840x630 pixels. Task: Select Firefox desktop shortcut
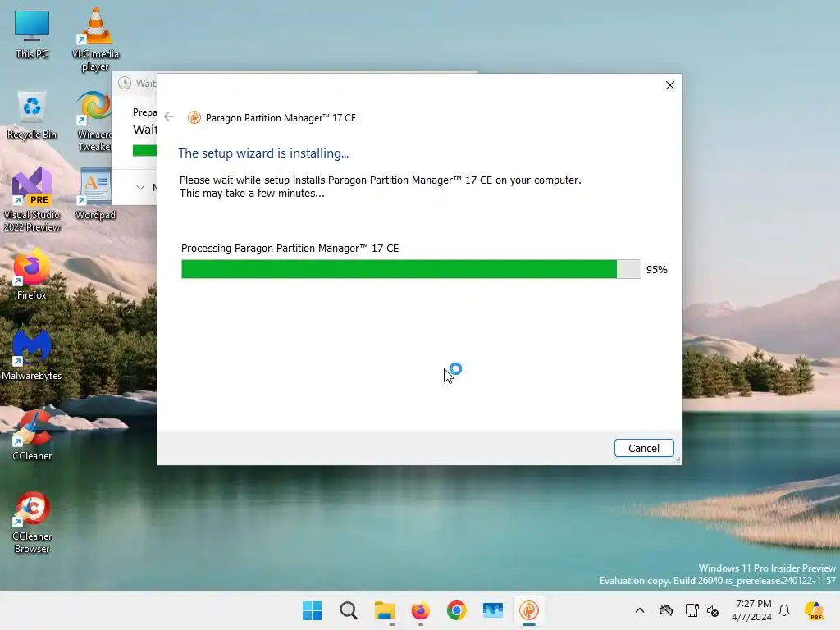(x=32, y=274)
